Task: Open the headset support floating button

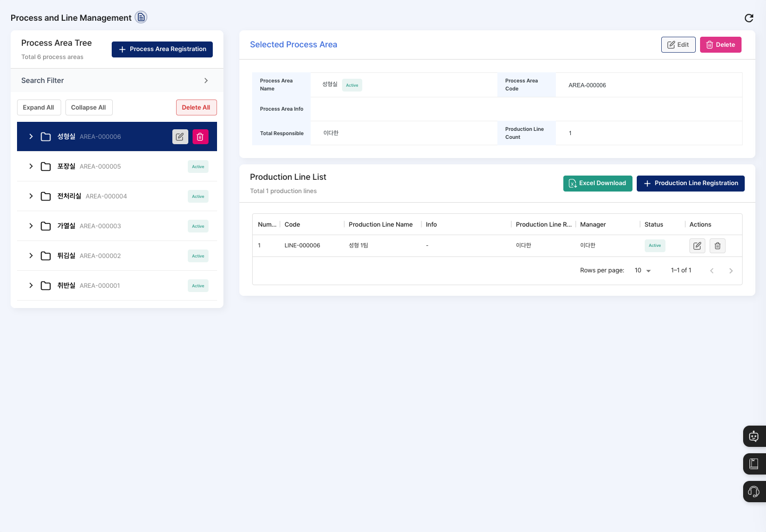Action: tap(754, 492)
